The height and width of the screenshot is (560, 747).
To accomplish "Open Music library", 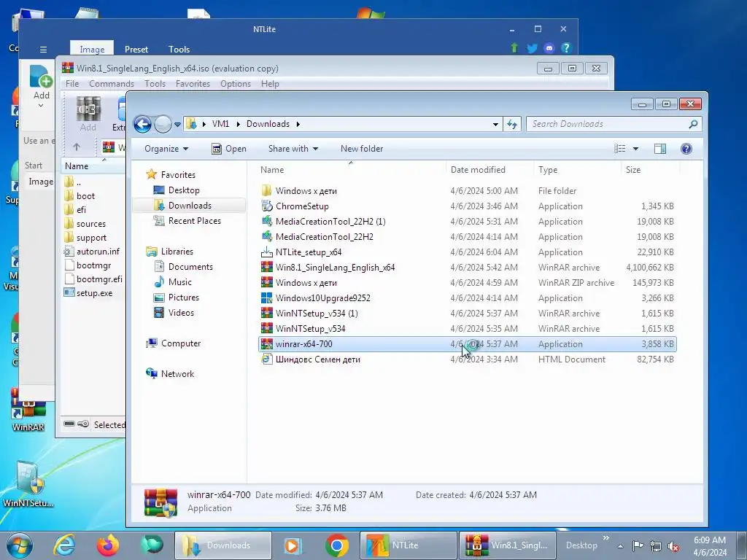I will pos(172,282).
